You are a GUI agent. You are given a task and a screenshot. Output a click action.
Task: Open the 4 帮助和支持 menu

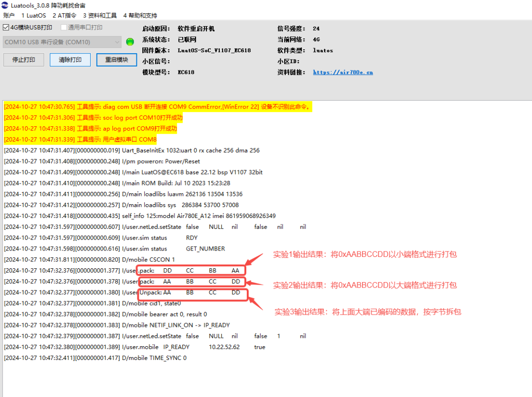(x=140, y=16)
